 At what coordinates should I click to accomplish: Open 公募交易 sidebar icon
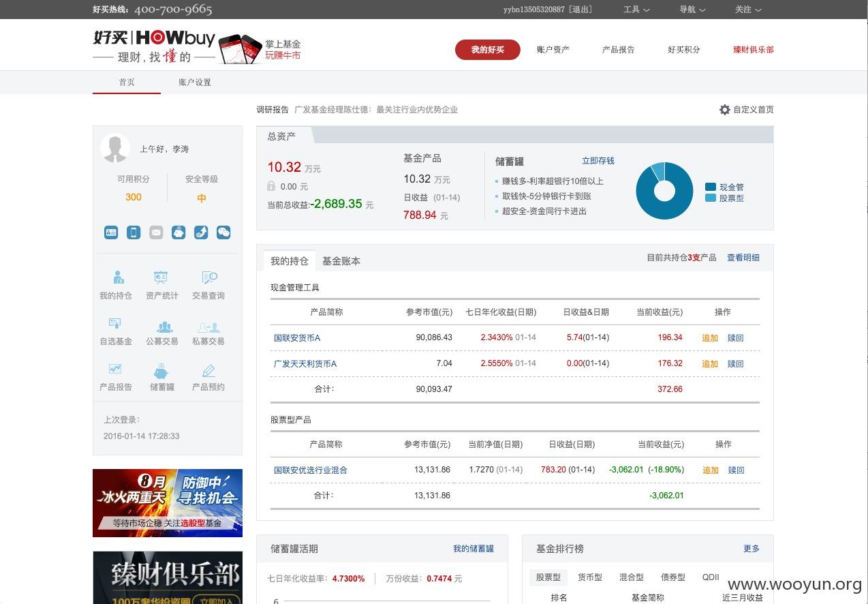(164, 327)
